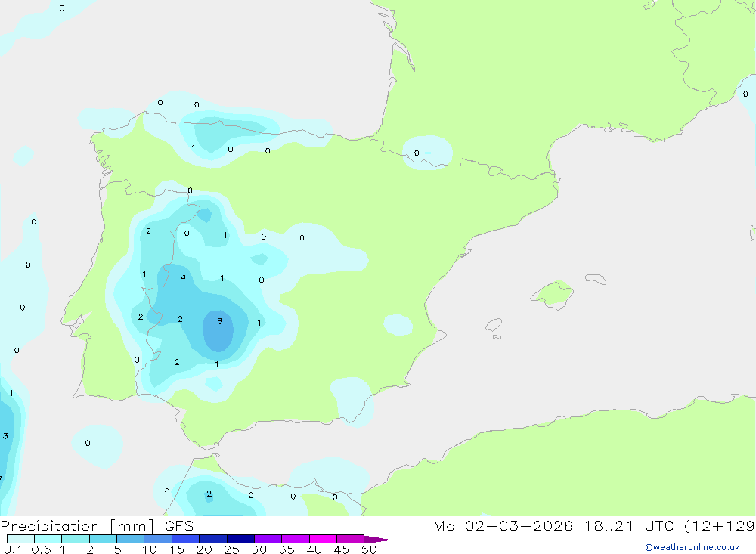The height and width of the screenshot is (554, 756).
Task: Click legend label '45'
Action: click(x=342, y=549)
